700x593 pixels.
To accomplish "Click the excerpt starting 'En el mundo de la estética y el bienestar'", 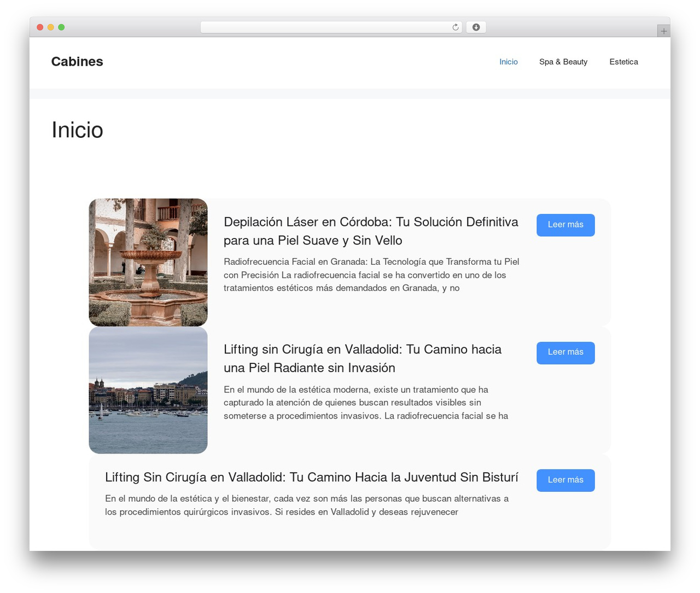I will (307, 505).
